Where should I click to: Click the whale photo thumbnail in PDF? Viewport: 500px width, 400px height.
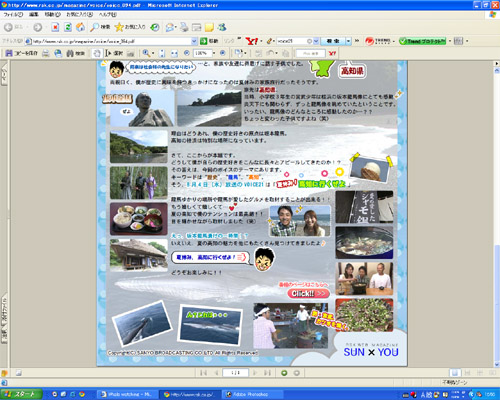142,323
